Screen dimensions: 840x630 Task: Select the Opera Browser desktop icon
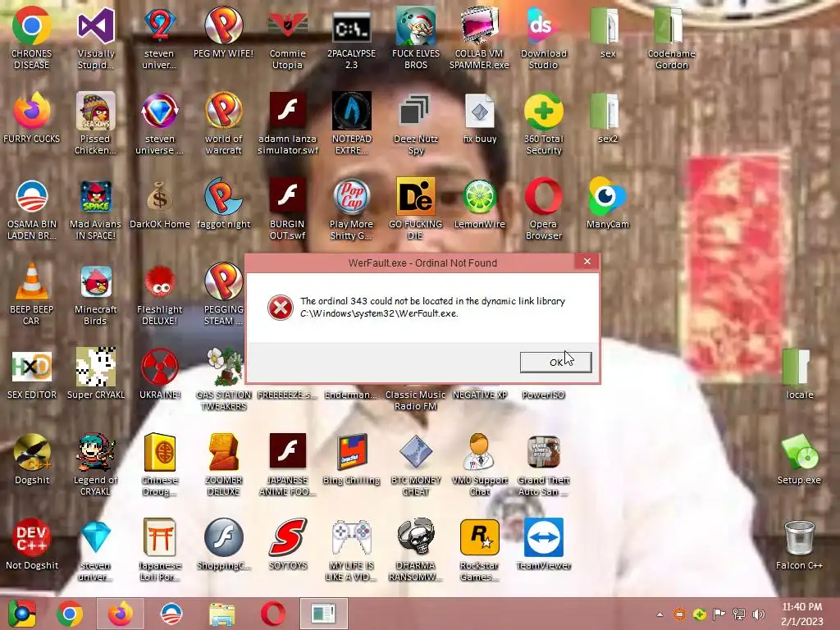(x=544, y=209)
